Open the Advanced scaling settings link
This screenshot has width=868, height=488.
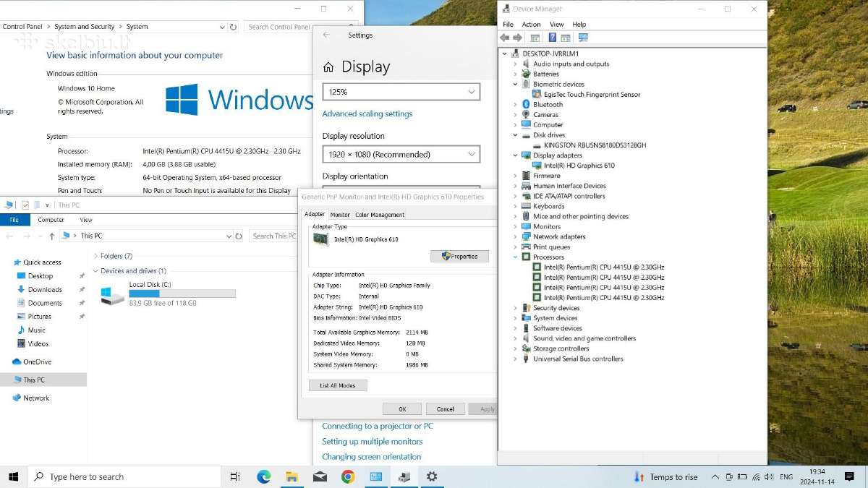(367, 114)
